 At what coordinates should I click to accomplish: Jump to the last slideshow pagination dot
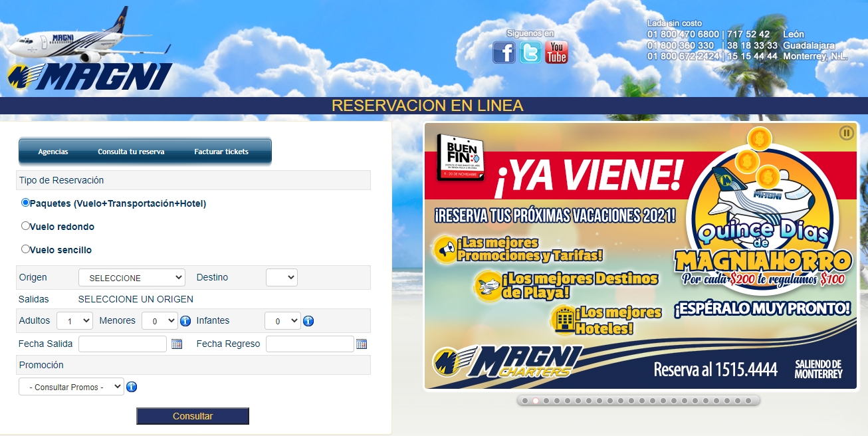click(x=748, y=401)
